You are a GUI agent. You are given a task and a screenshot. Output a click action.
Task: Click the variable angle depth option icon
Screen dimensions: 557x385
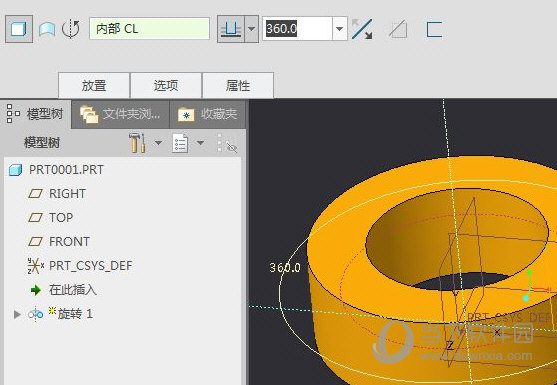tap(231, 29)
